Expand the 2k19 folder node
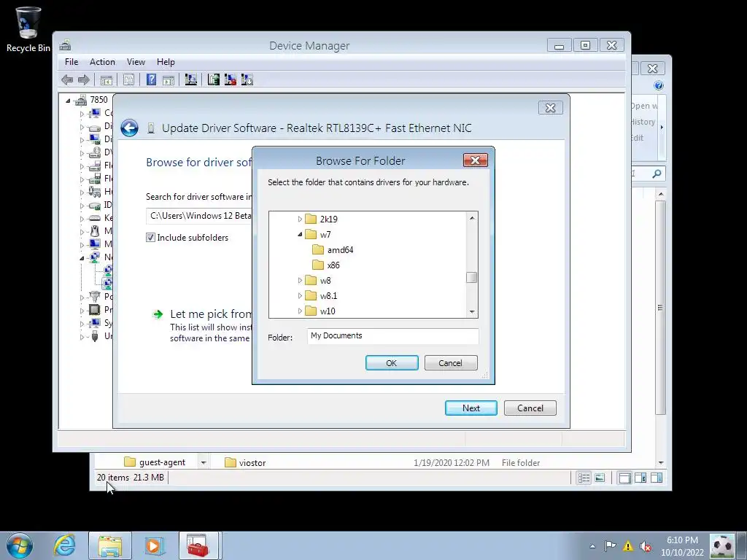The height and width of the screenshot is (560, 747). click(x=300, y=219)
